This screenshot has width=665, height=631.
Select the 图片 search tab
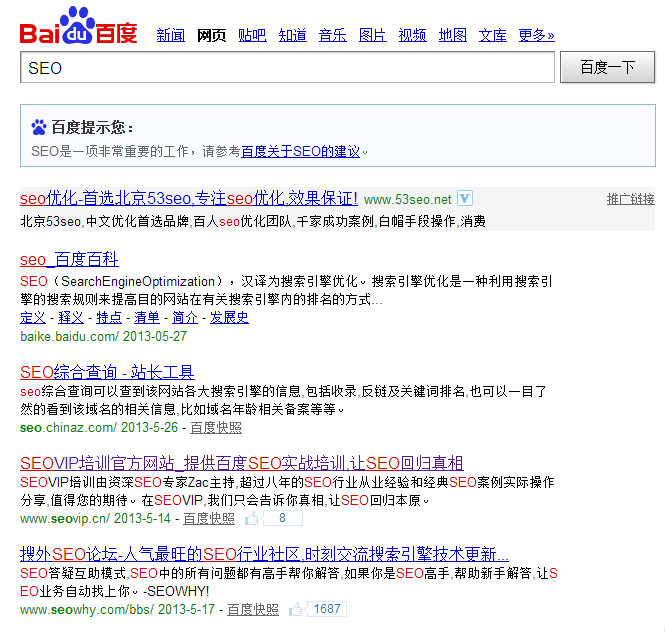click(372, 35)
